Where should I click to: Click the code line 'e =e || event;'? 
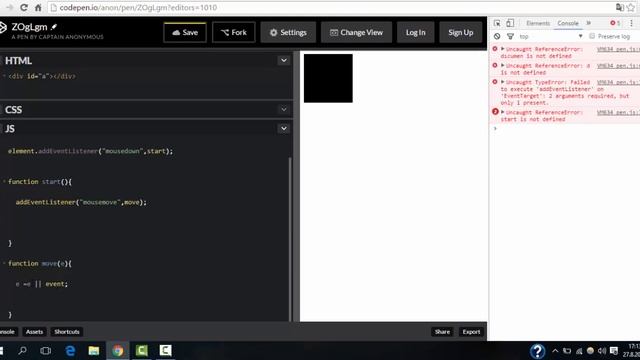pyautogui.click(x=42, y=284)
